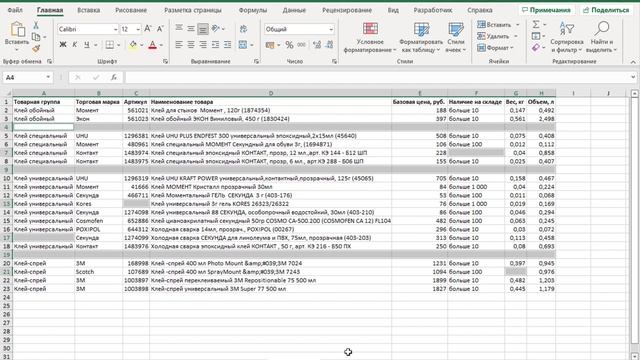Increase indent in alignment group
The height and width of the screenshot is (360, 640).
(227, 45)
